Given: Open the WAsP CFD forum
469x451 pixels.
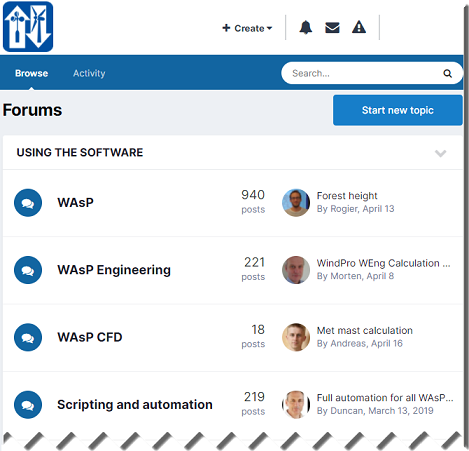Looking at the screenshot, I should [x=90, y=337].
